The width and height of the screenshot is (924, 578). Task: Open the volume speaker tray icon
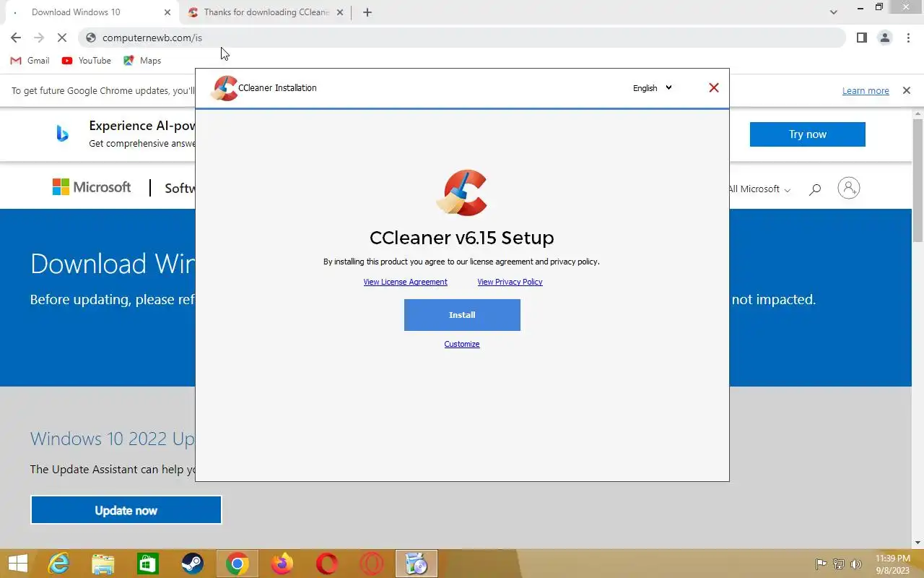(856, 564)
